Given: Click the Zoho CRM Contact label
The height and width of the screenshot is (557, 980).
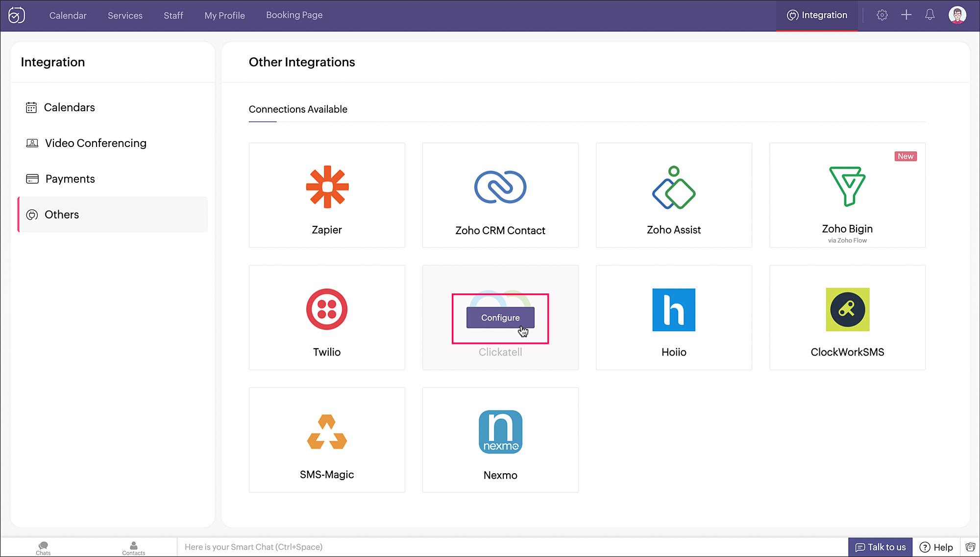Looking at the screenshot, I should pyautogui.click(x=500, y=230).
